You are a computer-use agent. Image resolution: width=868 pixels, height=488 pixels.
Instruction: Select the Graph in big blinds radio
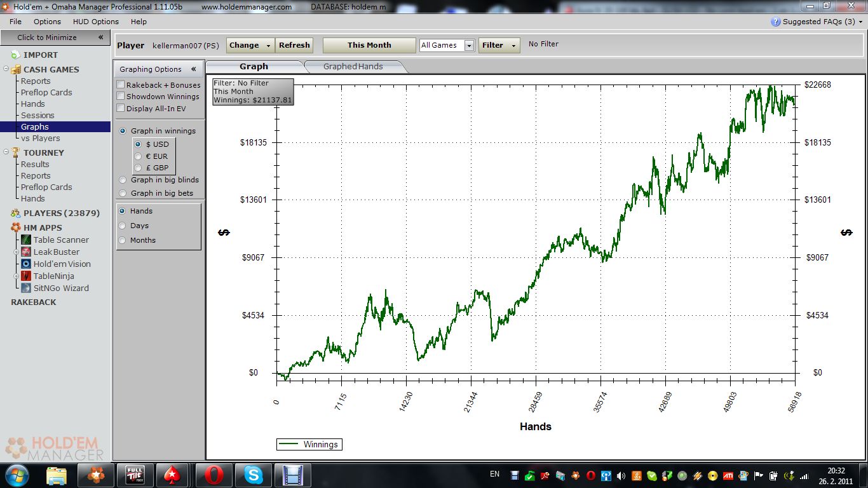[x=123, y=180]
